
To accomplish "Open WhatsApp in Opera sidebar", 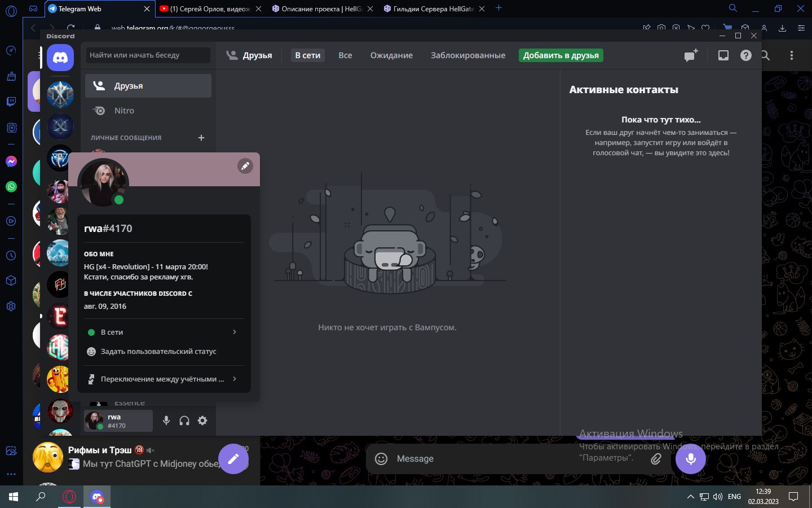I will point(11,187).
